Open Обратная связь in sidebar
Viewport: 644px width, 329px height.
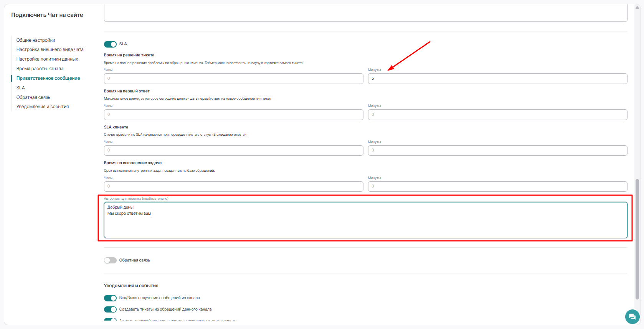tap(33, 97)
